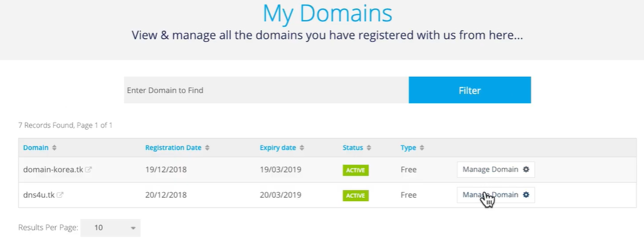Sort by Status column arrows icon
The image size is (644, 241).
(x=369, y=148)
